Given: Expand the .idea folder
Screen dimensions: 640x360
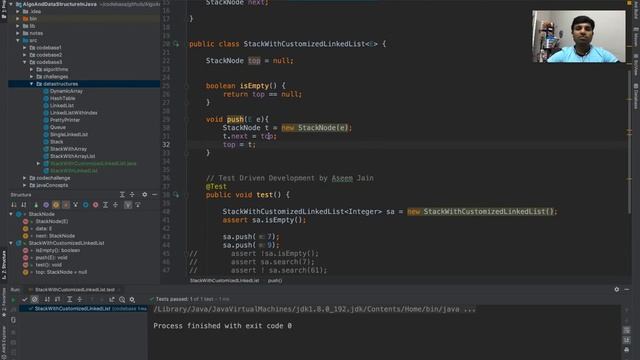Looking at the screenshot, I should (x=18, y=11).
